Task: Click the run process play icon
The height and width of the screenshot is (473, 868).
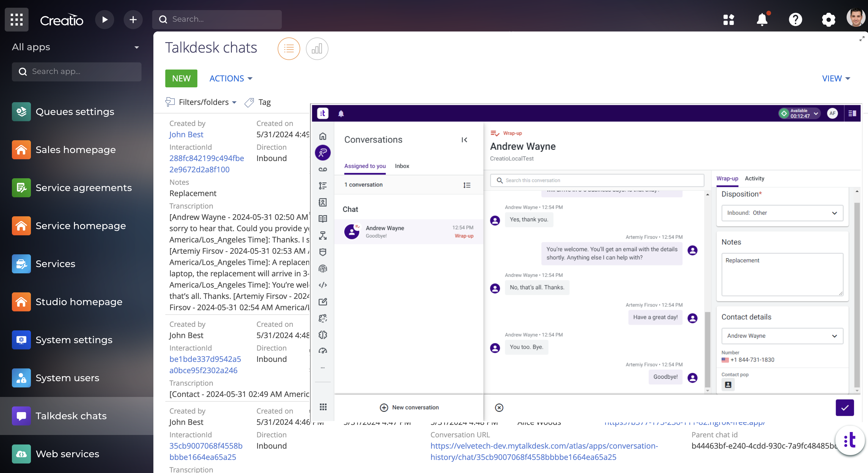Action: [x=104, y=20]
